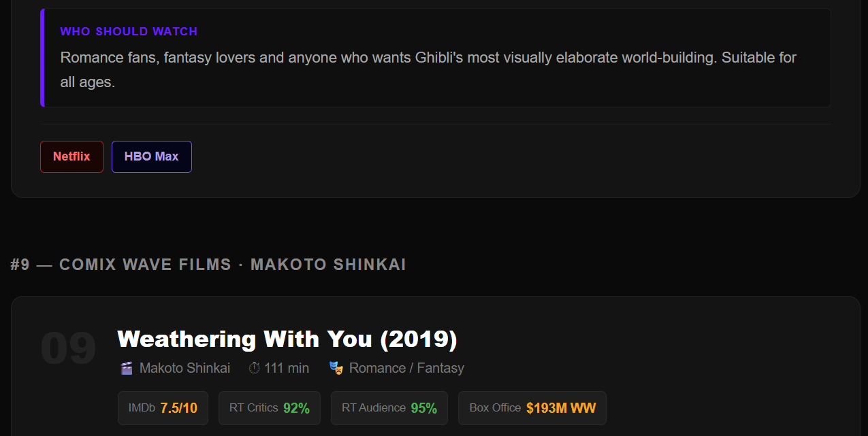Click the purple accent bar beside the recommendation

[42, 58]
